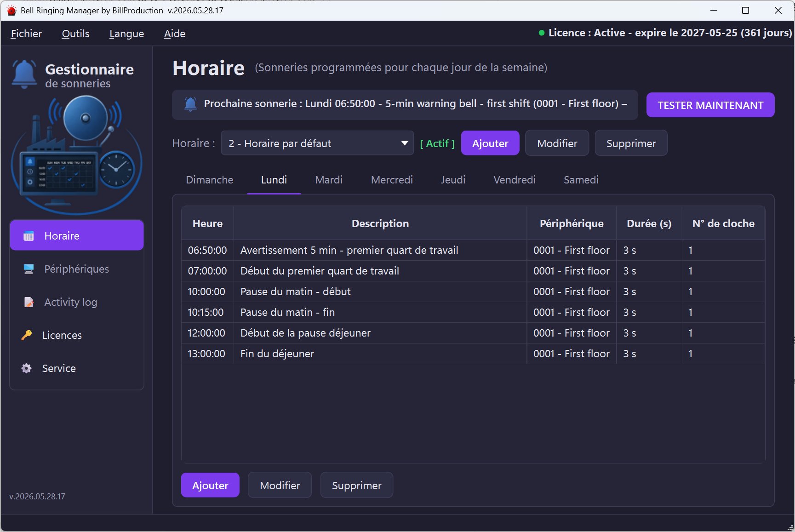Screen dimensions: 795x532
Task: Click the Horaire calendar icon in sidebar
Action: (29, 236)
